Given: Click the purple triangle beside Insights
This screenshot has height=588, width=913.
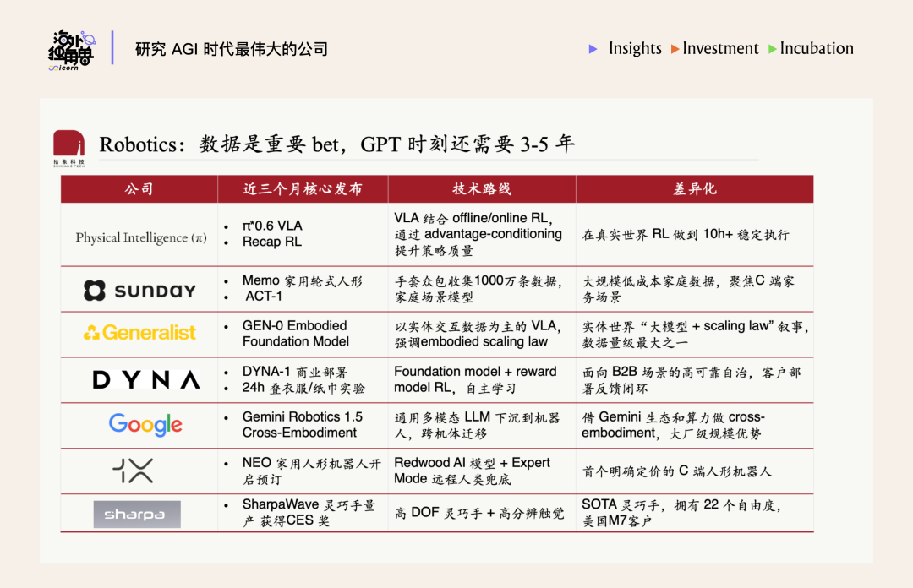Looking at the screenshot, I should coord(593,49).
